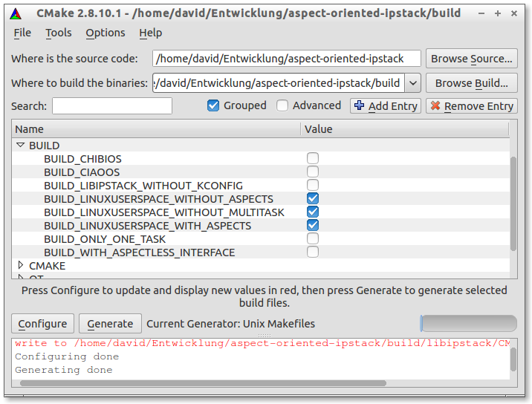Click the output log horizontal scrollbar
Image resolution: width=532 pixels, height=404 pixels.
click(203, 383)
